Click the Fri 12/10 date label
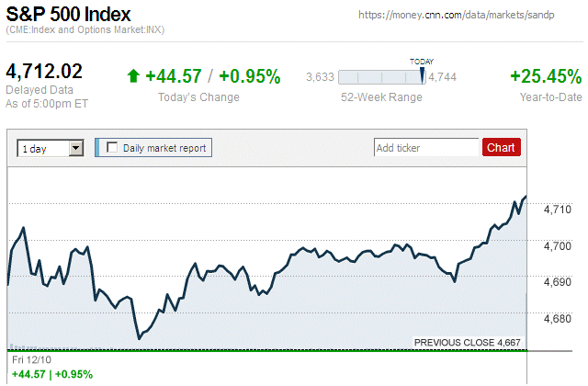The width and height of the screenshot is (588, 386). [x=30, y=358]
